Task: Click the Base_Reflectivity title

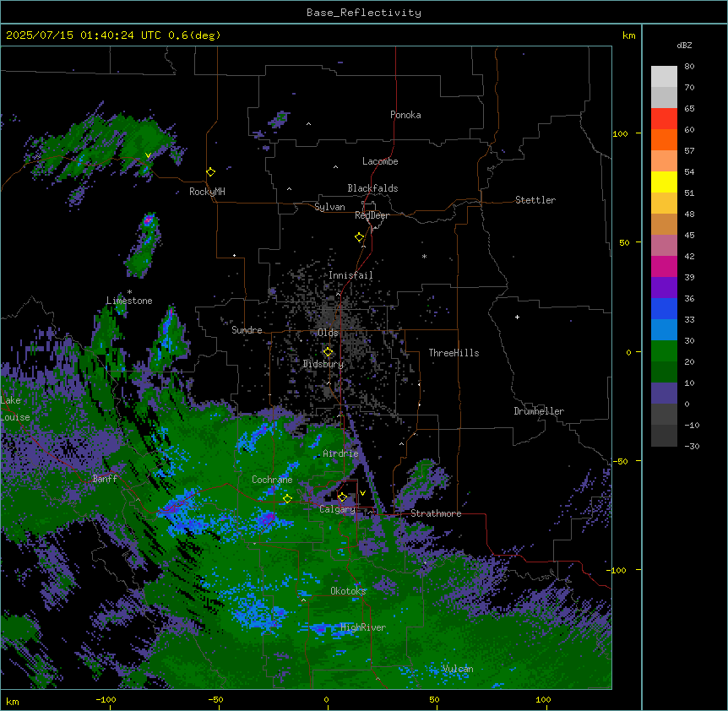Action: pyautogui.click(x=364, y=13)
